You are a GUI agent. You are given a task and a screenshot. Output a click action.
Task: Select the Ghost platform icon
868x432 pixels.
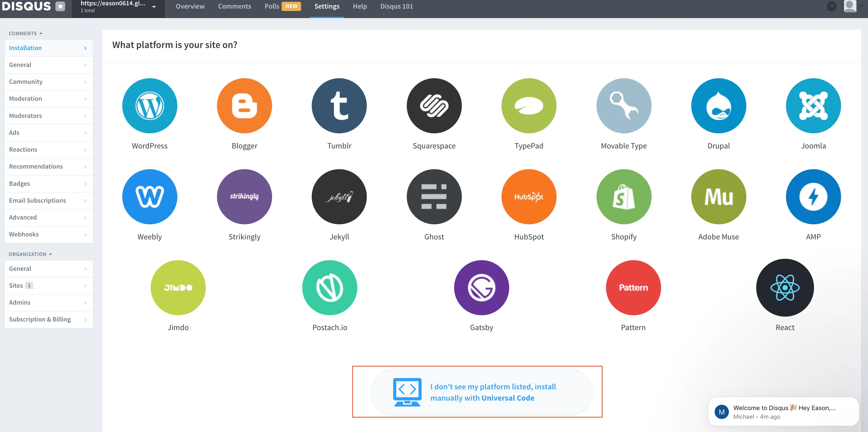click(x=434, y=197)
